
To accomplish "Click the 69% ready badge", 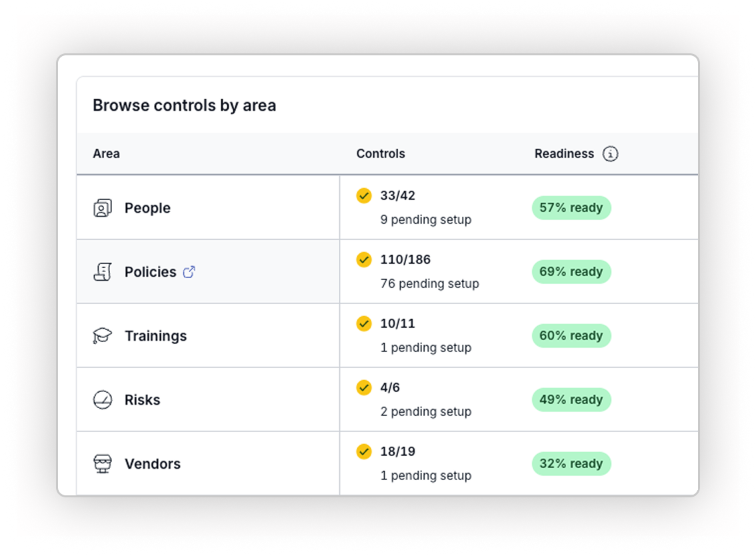I will click(x=571, y=272).
